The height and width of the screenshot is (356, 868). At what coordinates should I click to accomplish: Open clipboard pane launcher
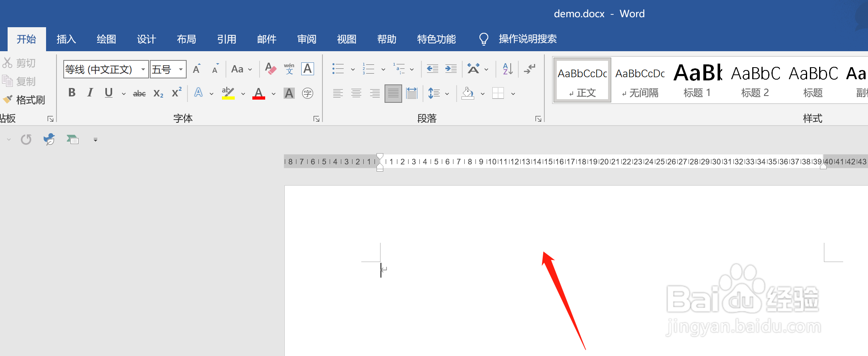pos(50,119)
